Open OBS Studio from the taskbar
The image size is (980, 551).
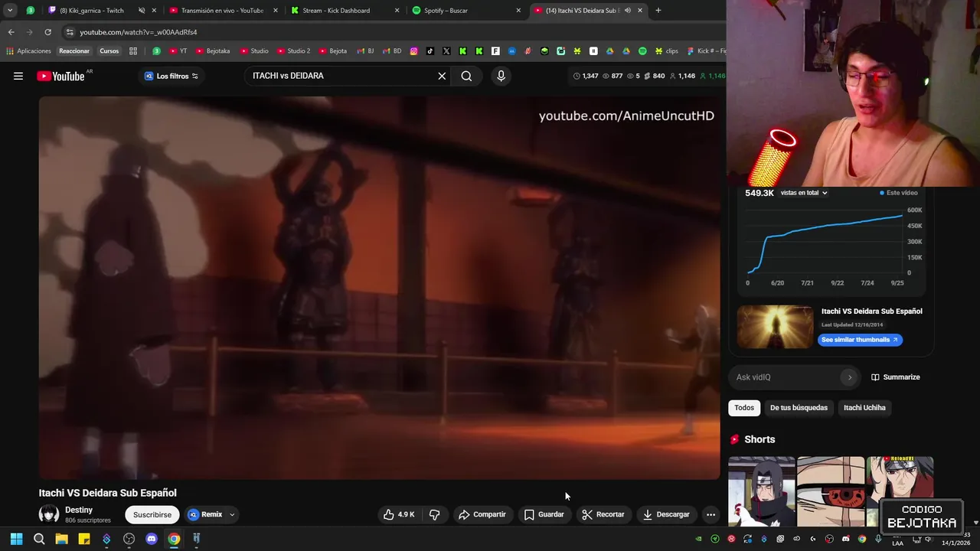[x=129, y=539]
